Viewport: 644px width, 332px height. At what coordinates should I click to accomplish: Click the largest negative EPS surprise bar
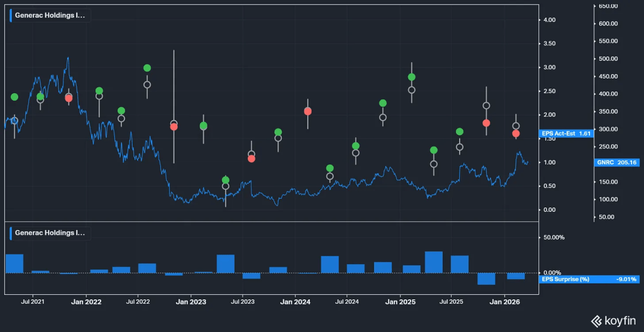click(486, 279)
